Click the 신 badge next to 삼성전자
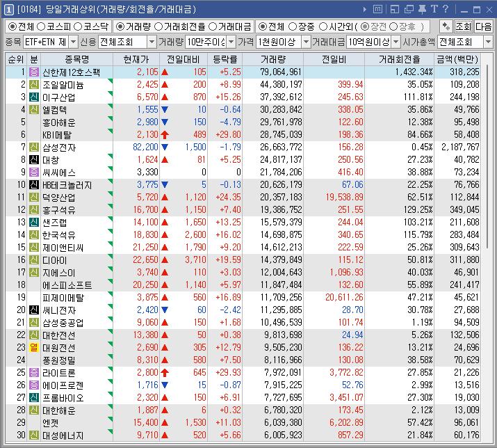 point(34,147)
